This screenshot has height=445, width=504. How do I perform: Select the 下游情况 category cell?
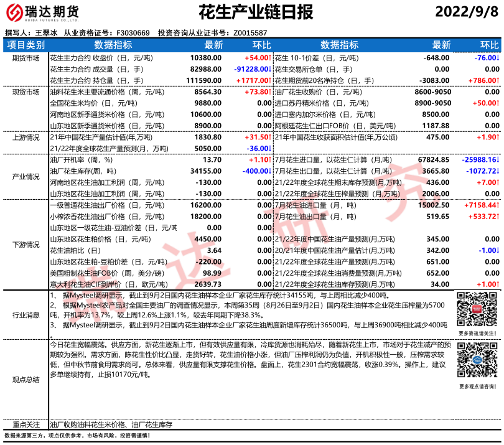pos(26,245)
